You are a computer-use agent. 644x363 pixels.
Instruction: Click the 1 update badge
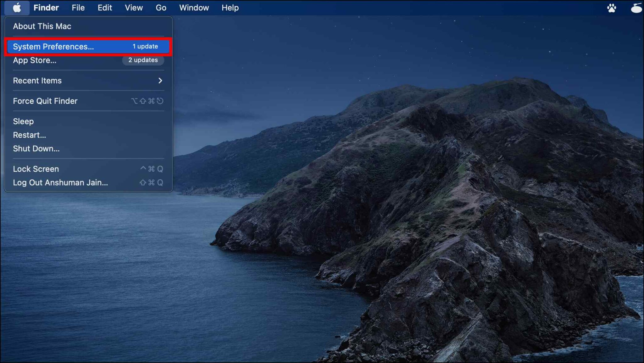145,47
